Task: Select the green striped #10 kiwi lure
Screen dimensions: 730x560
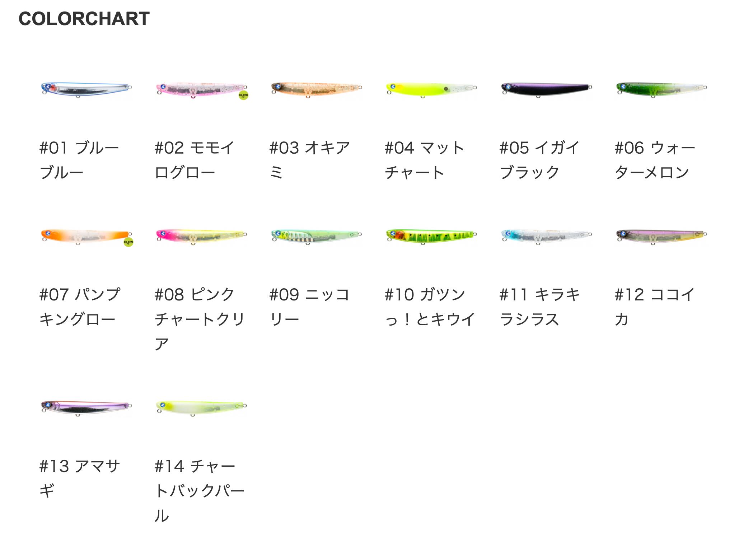Action: click(431, 236)
